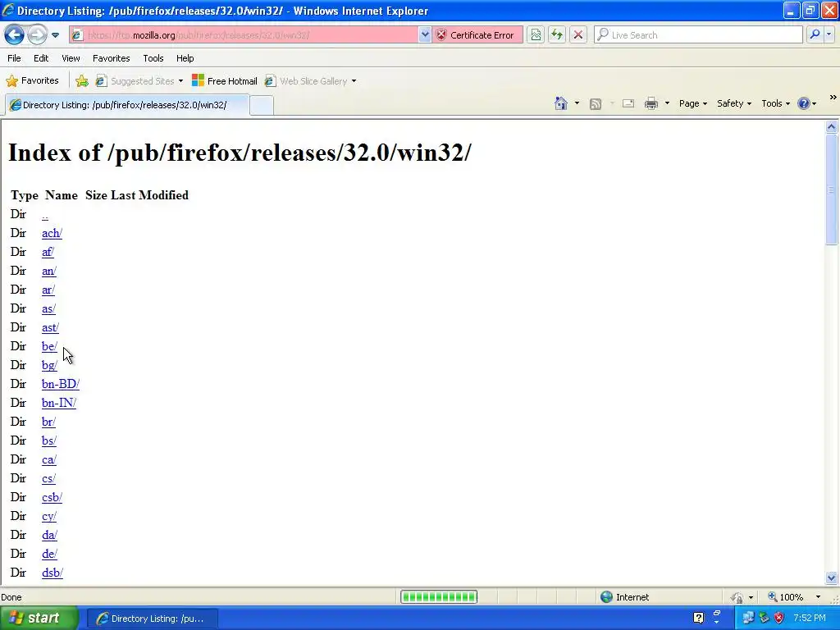The image size is (840, 630).
Task: Click the Protected Mode status icon
Action: tap(737, 597)
